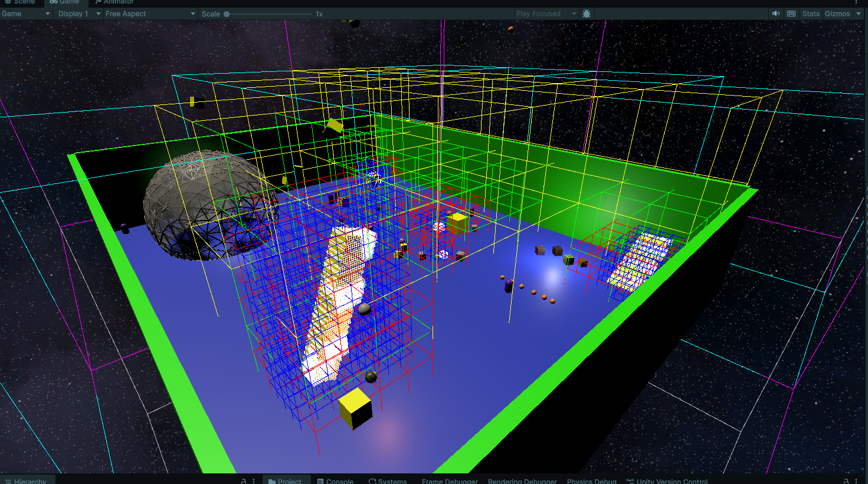Open the Game view's three-dot options menu

856,2
